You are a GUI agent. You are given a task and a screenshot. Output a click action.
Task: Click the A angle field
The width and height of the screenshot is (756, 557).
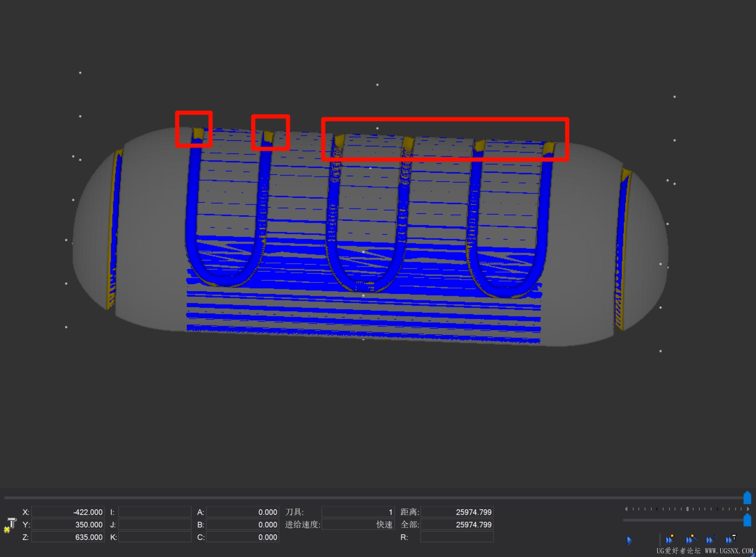click(242, 512)
